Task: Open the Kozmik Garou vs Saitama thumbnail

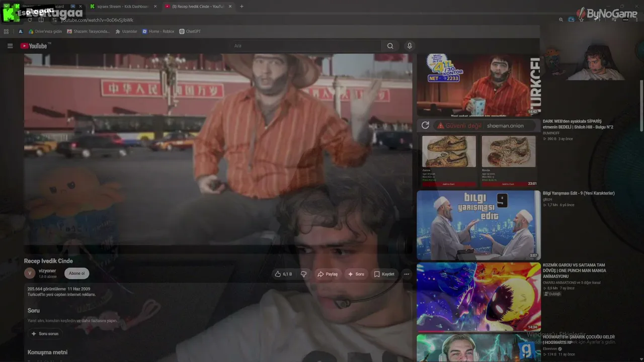Action: [x=478, y=297]
